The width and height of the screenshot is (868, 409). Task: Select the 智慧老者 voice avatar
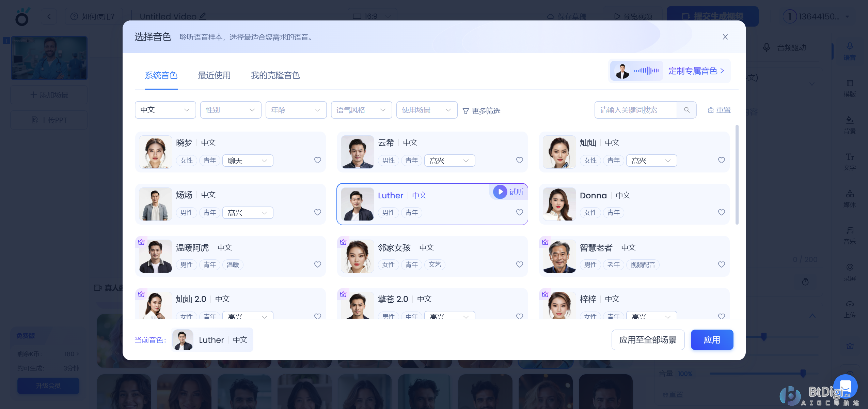point(559,256)
